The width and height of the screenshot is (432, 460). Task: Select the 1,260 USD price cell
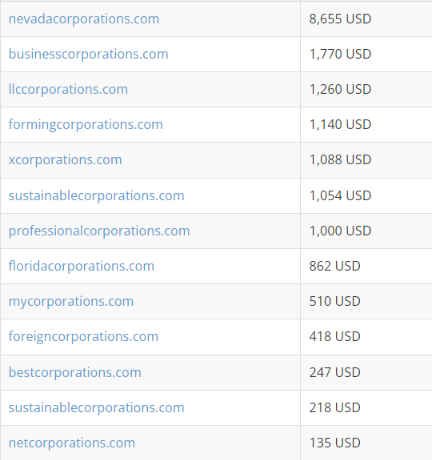tap(366, 90)
